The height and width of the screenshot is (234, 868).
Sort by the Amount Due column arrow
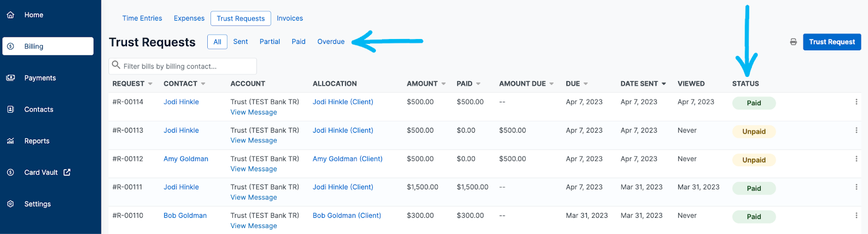(x=551, y=84)
